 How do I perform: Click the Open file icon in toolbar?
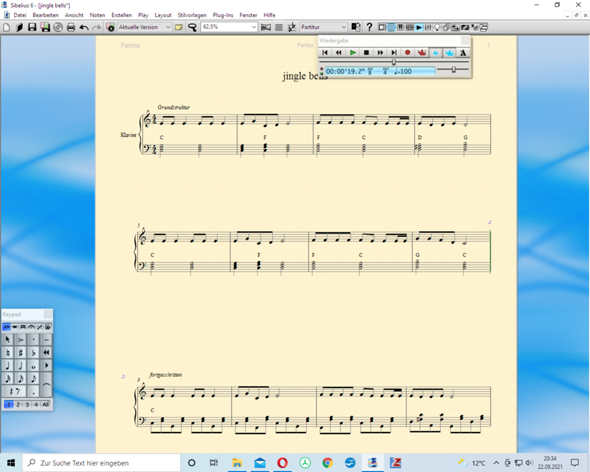19,27
